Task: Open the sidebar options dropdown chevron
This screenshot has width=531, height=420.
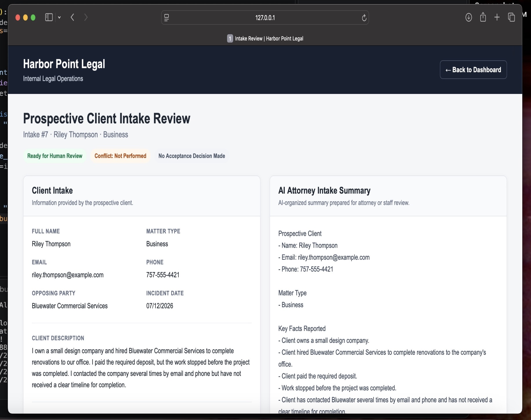Action: [x=59, y=17]
